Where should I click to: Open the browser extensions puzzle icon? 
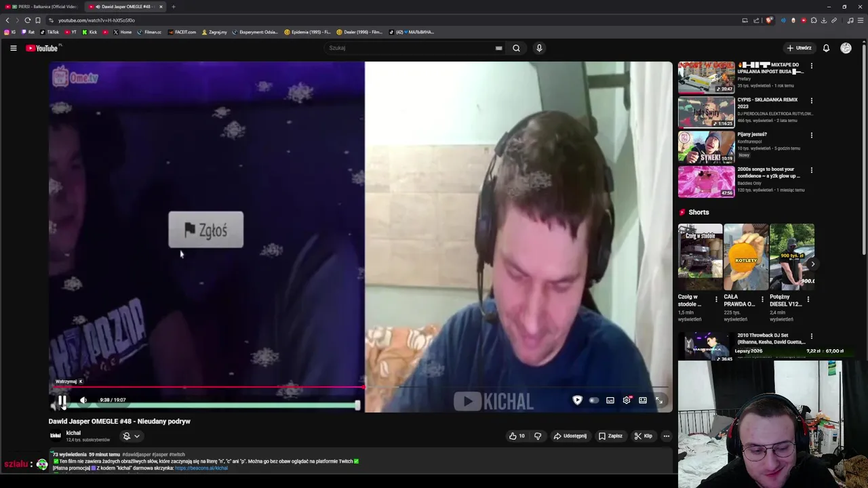click(814, 20)
